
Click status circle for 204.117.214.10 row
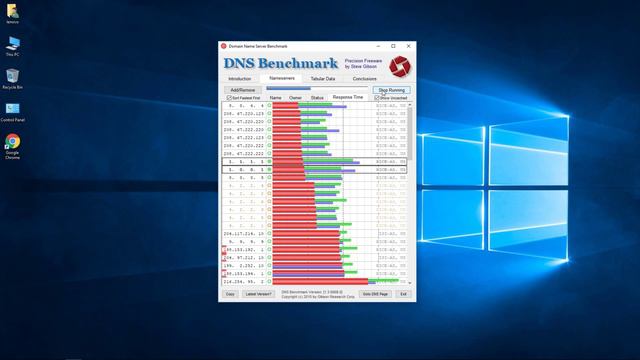(x=269, y=233)
